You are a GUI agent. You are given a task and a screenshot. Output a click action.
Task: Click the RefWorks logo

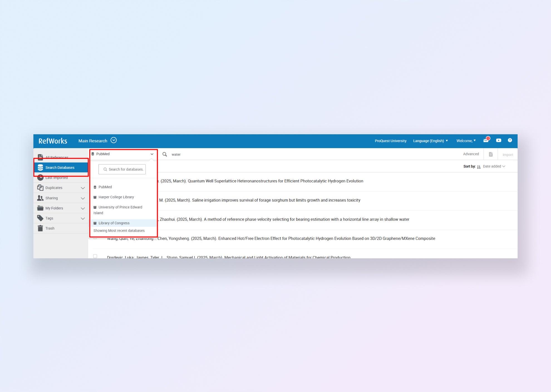(53, 141)
